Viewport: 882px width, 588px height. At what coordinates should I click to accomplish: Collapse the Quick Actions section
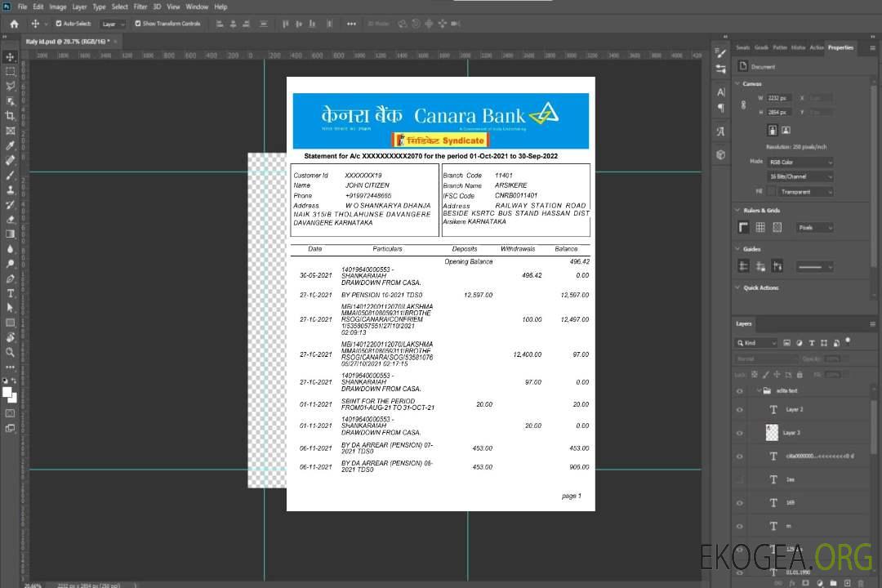pyautogui.click(x=738, y=287)
